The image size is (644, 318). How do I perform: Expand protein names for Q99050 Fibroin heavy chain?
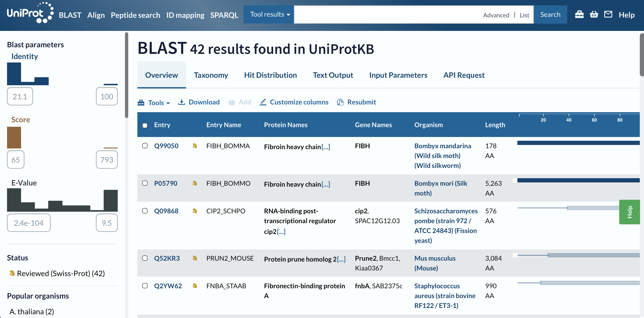pos(326,147)
